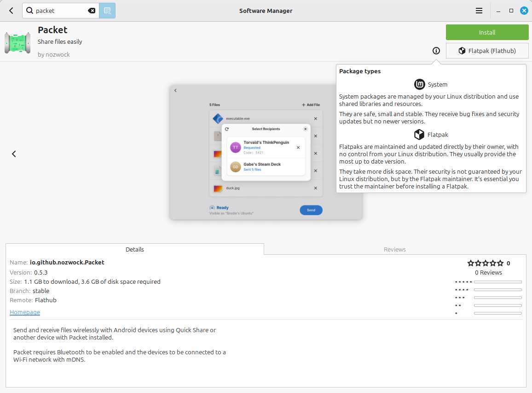Open the Flatpak (Flathub) source selector

[487, 51]
